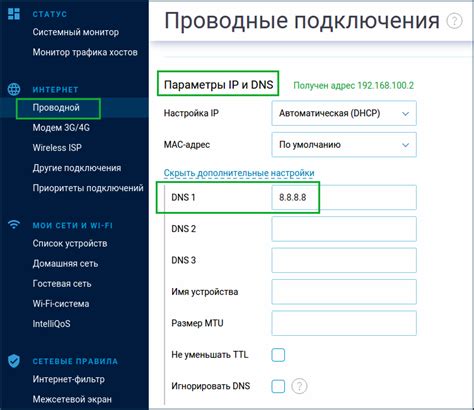Open help for the Проводные подключения heading
Image resolution: width=474 pixels, height=410 pixels.
454,21
